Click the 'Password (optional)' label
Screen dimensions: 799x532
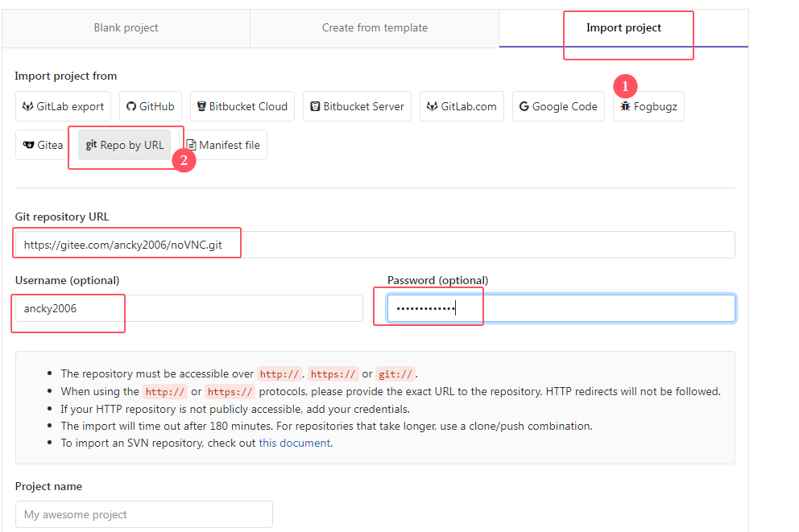point(437,281)
